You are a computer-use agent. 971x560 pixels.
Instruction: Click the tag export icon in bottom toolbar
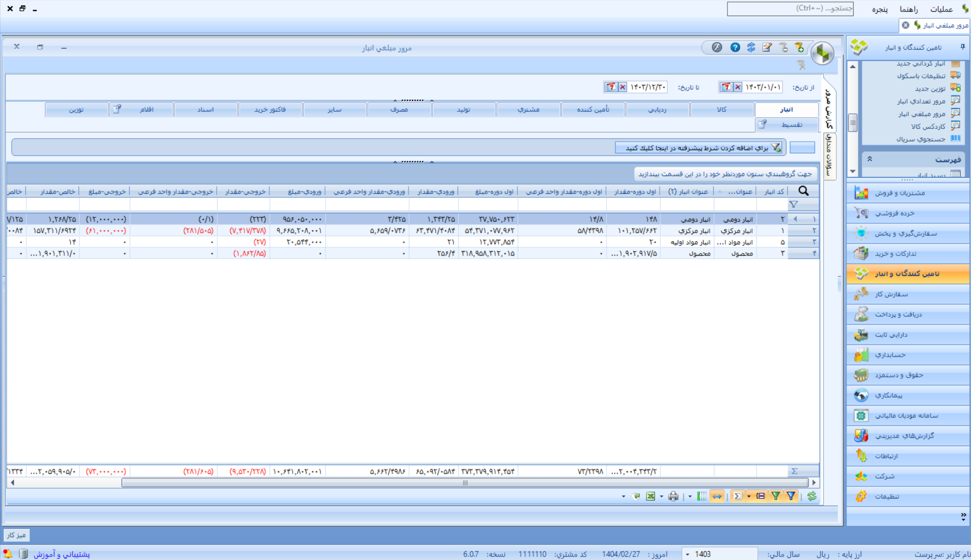(636, 497)
